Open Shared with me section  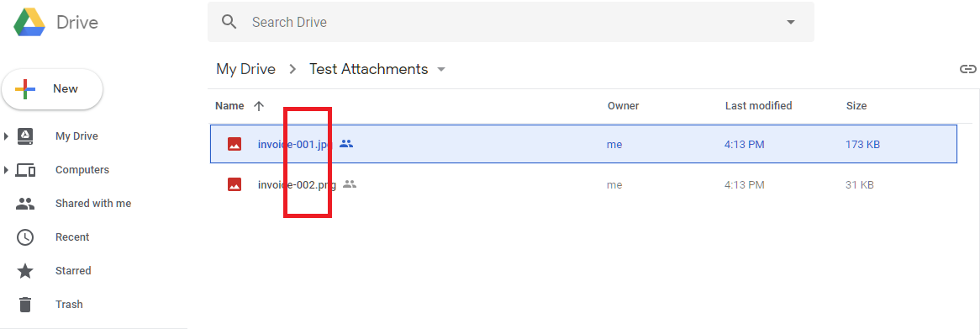click(94, 204)
